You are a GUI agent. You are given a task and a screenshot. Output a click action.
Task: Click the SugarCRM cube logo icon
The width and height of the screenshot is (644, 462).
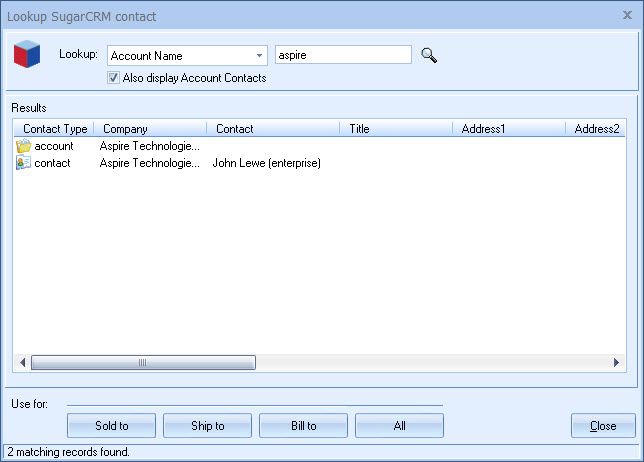click(28, 56)
